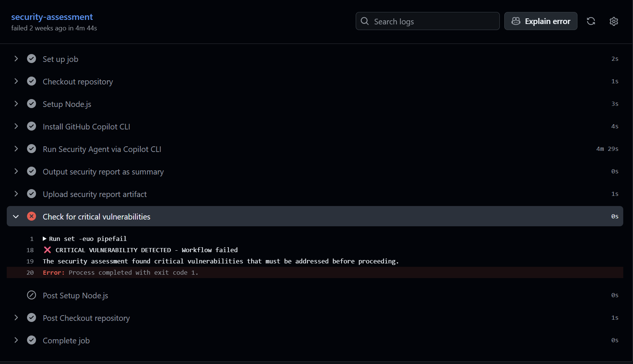The image size is (633, 364).
Task: Open the security-assessment job link
Action: [x=52, y=17]
